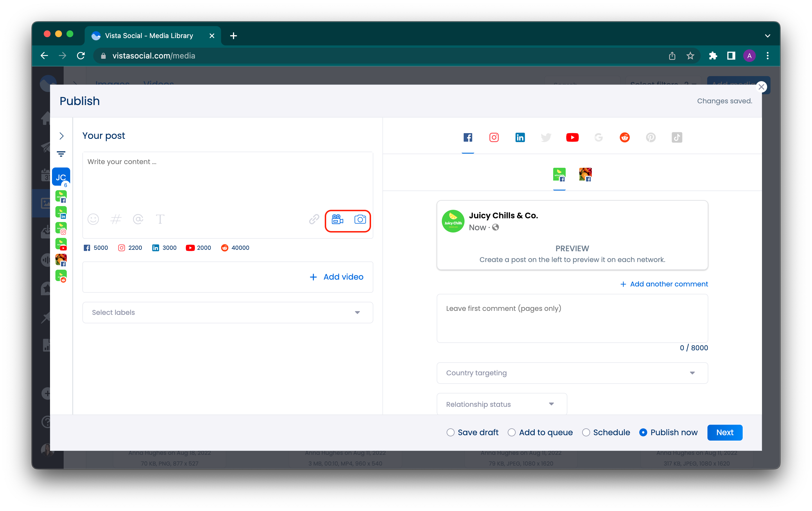Open the Relationship status dropdown
Screen dimensions: 812x511
point(501,404)
